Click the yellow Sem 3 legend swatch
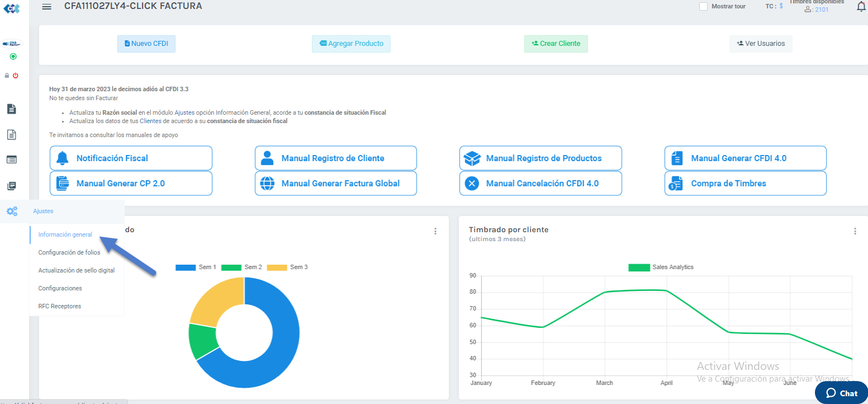This screenshot has width=868, height=404. click(x=277, y=267)
